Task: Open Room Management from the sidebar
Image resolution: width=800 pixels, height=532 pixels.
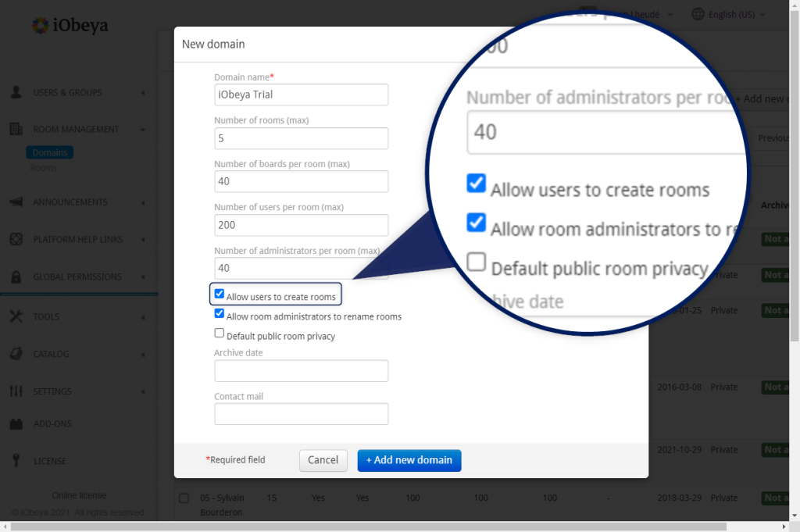Action: (x=17, y=129)
